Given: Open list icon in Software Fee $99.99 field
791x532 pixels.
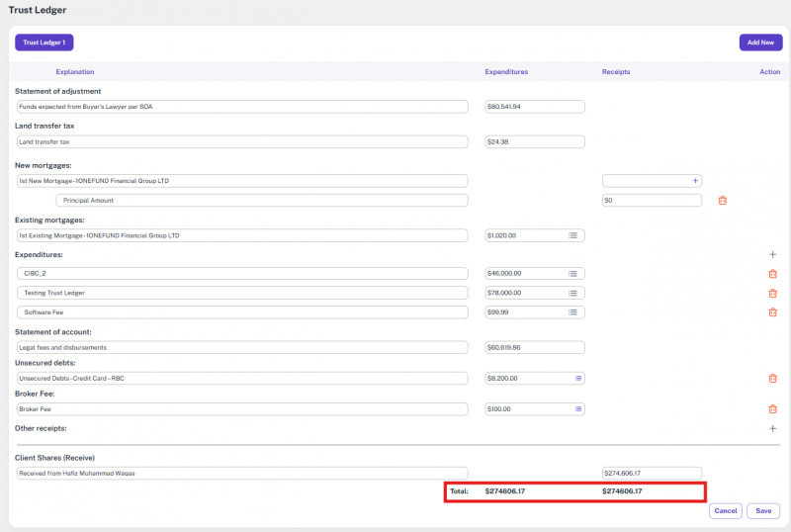Looking at the screenshot, I should pyautogui.click(x=572, y=312).
